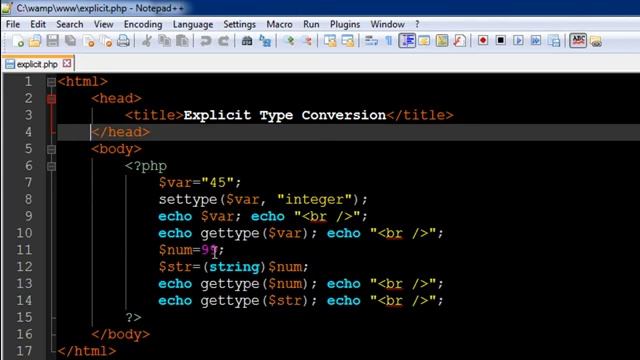640x360 pixels.
Task: Zoom in using the toolbar icon
Action: coord(289,41)
